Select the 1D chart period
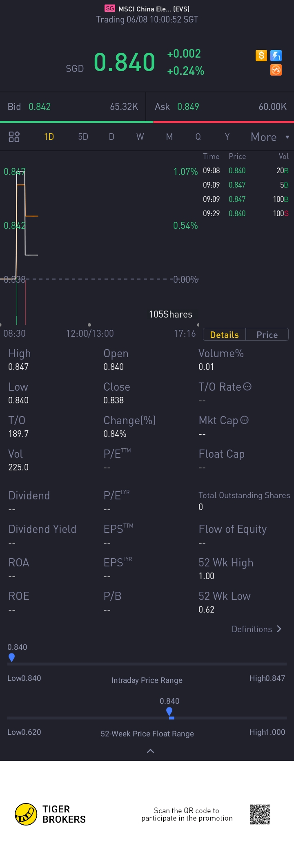Screen dimensions: 294x868 click(49, 136)
